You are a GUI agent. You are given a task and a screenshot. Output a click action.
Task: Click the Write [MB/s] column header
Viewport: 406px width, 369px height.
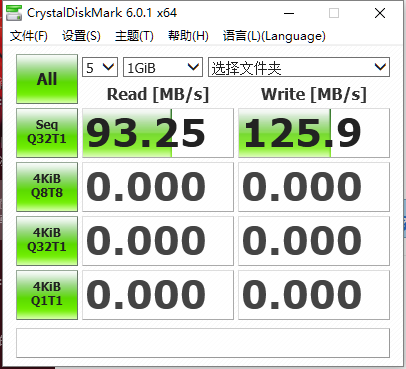[314, 94]
